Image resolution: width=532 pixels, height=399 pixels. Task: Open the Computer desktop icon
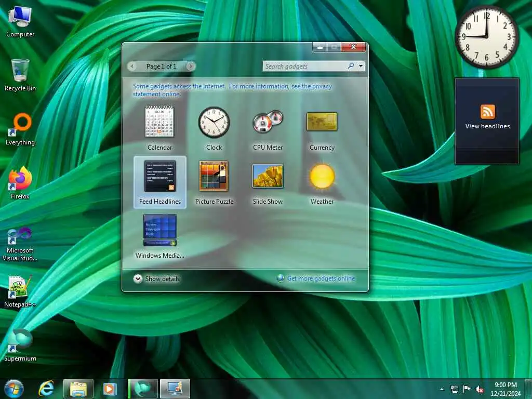[x=20, y=22]
